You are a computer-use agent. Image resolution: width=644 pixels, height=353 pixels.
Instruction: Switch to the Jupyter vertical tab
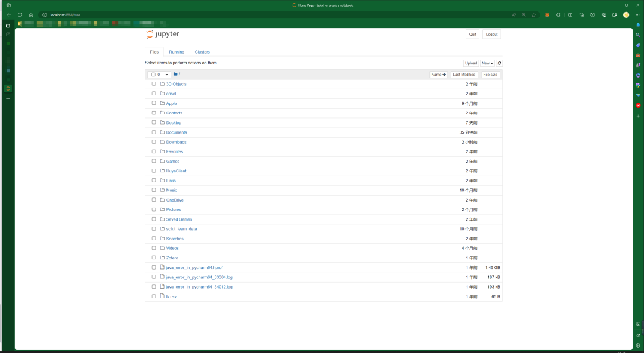pos(8,88)
